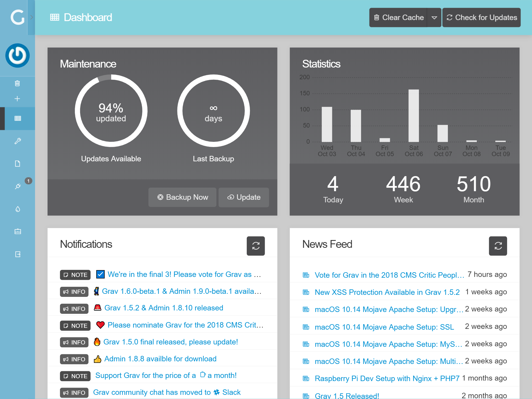Open Tools via the briefcase sidebar icon
Viewport: 532px width, 399px height.
pos(17,231)
